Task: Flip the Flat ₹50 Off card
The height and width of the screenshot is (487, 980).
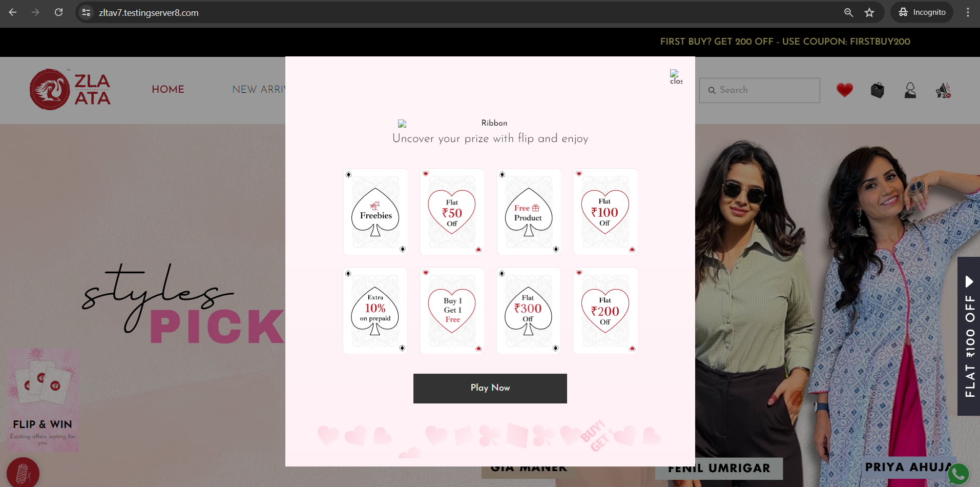Action: pos(452,212)
